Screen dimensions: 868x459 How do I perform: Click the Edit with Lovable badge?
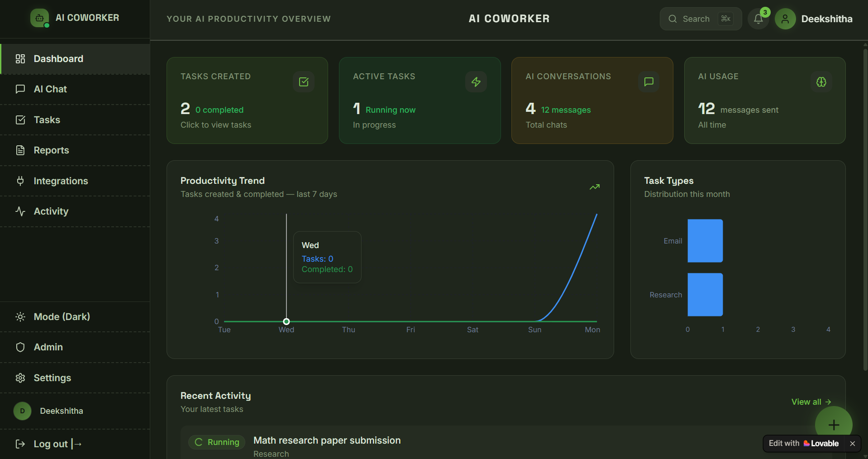[x=804, y=444]
